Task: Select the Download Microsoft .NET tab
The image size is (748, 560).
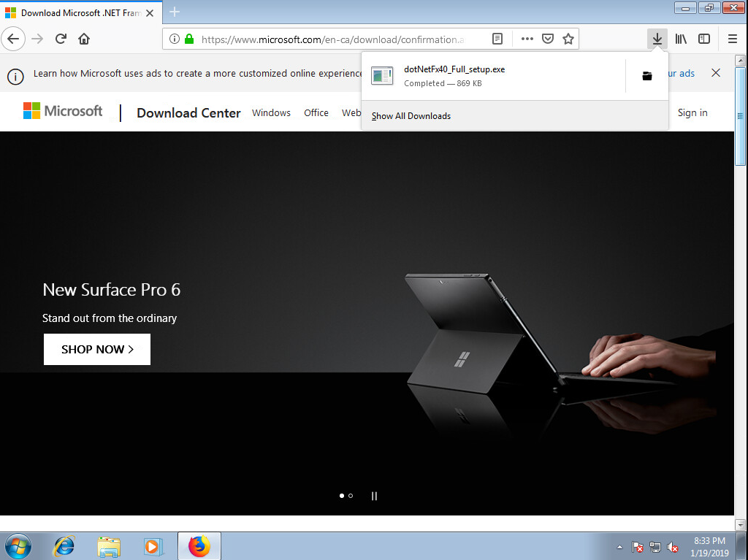Action: (81, 13)
